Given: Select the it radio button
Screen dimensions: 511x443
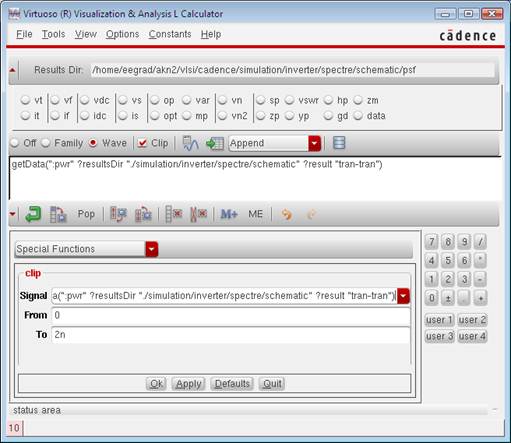Looking at the screenshot, I should point(25,116).
